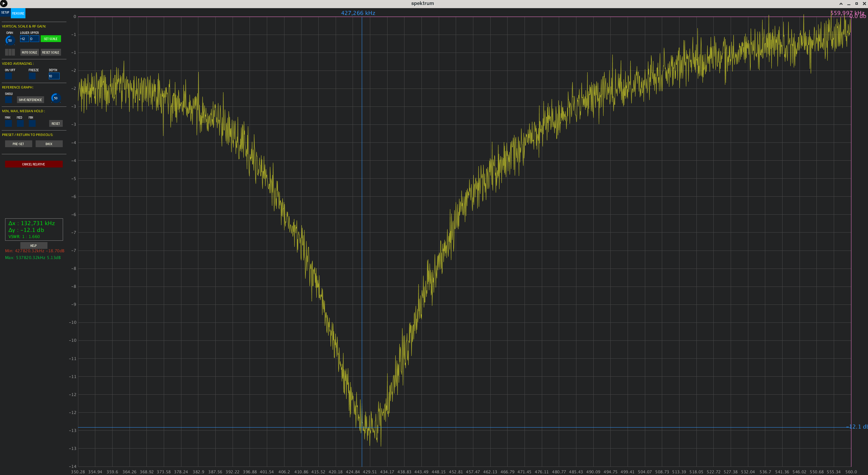
Task: Click SAVE REFERENCE button
Action: tap(30, 100)
